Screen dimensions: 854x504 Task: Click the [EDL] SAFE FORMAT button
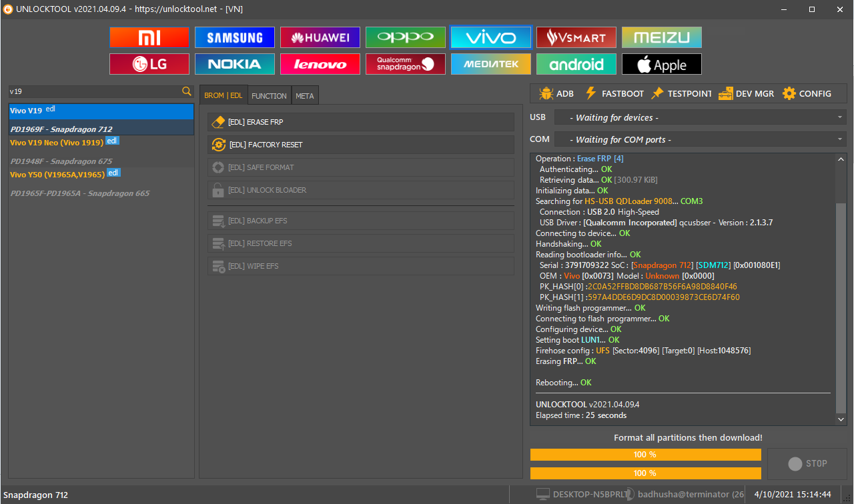click(x=361, y=167)
